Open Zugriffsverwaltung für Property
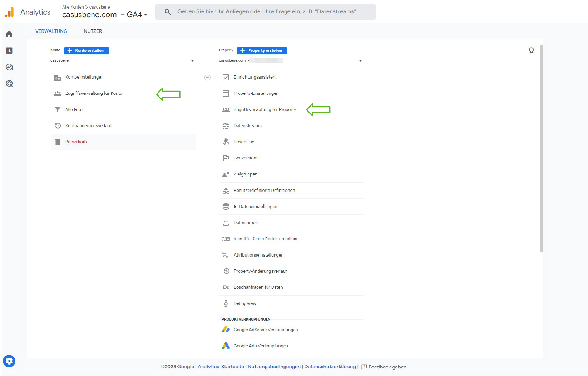Image resolution: width=588 pixels, height=376 pixels. point(265,110)
